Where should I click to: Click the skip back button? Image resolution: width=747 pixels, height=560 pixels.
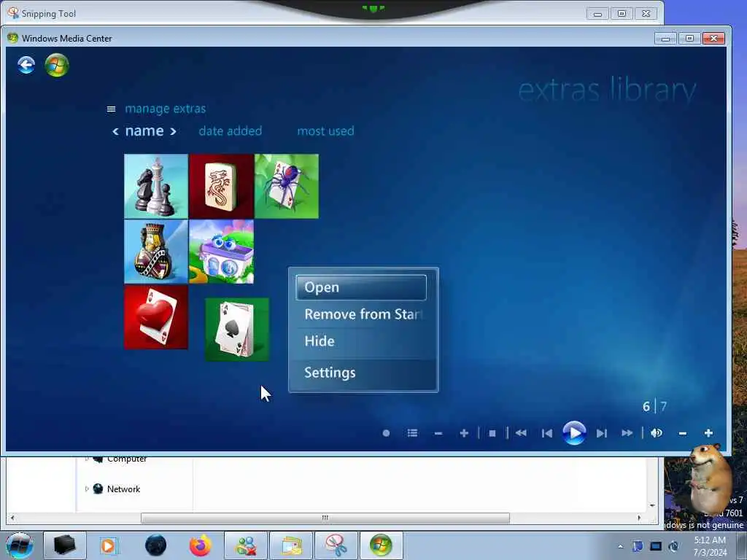coord(547,433)
